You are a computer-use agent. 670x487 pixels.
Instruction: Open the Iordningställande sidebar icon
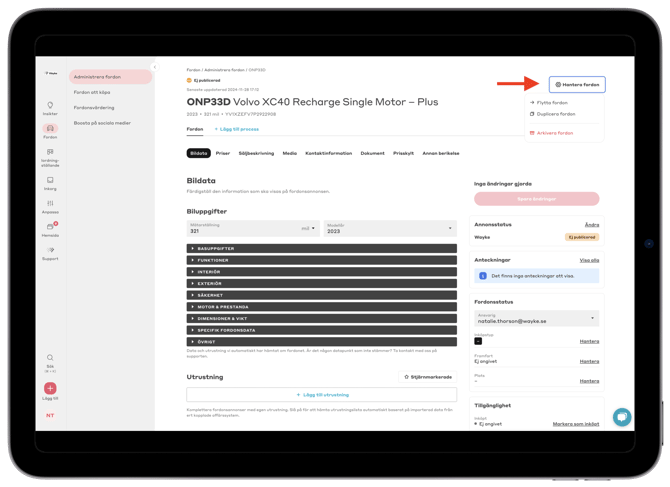50,152
